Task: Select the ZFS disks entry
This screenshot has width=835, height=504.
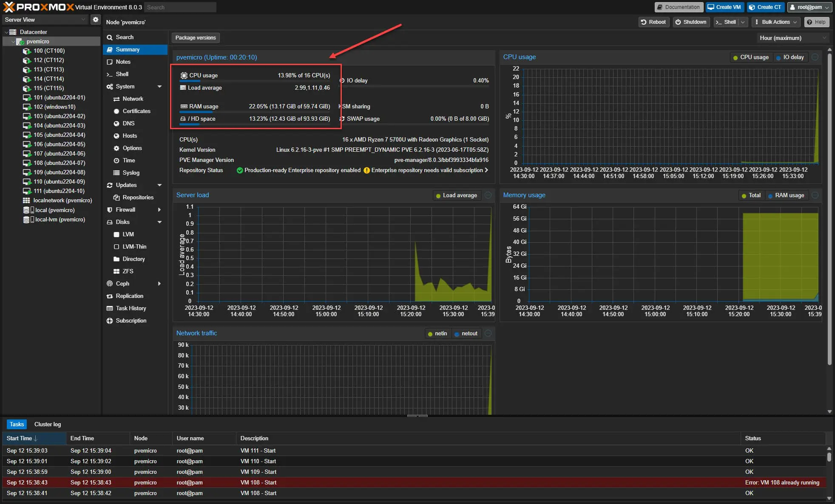Action: point(128,271)
